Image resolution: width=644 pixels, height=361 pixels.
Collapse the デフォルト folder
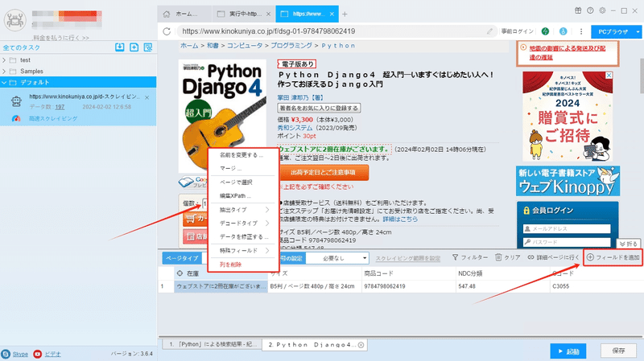point(4,83)
